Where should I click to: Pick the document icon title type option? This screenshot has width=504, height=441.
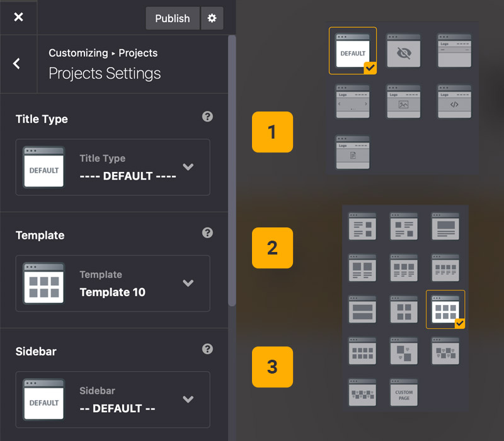[353, 152]
